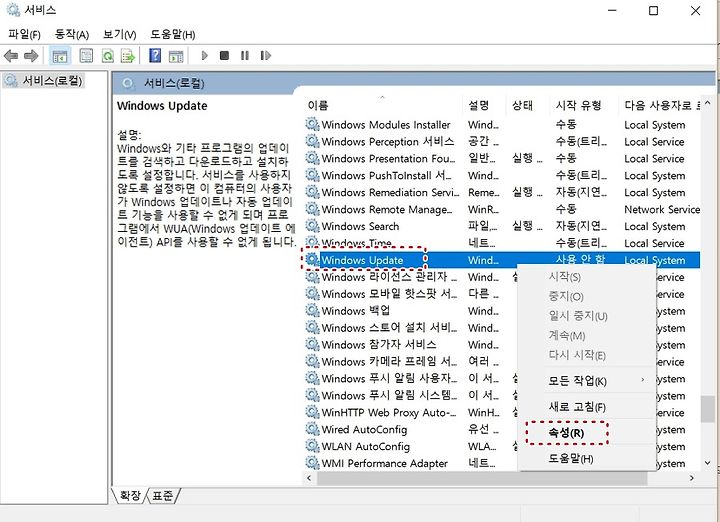720x522 pixels.
Task: Select 속성(R) in the context menu
Action: point(566,432)
